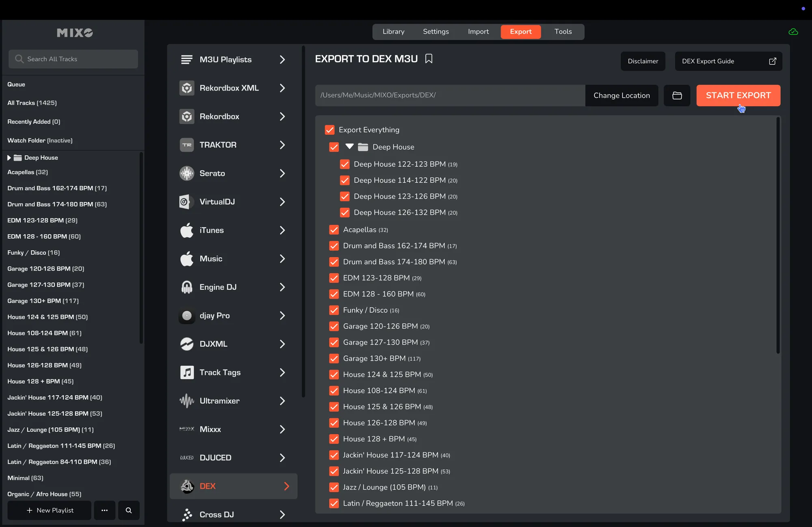Toggle Deep House 123-126 BPM checkbox
Screen dimensions: 812x527
pos(345,196)
